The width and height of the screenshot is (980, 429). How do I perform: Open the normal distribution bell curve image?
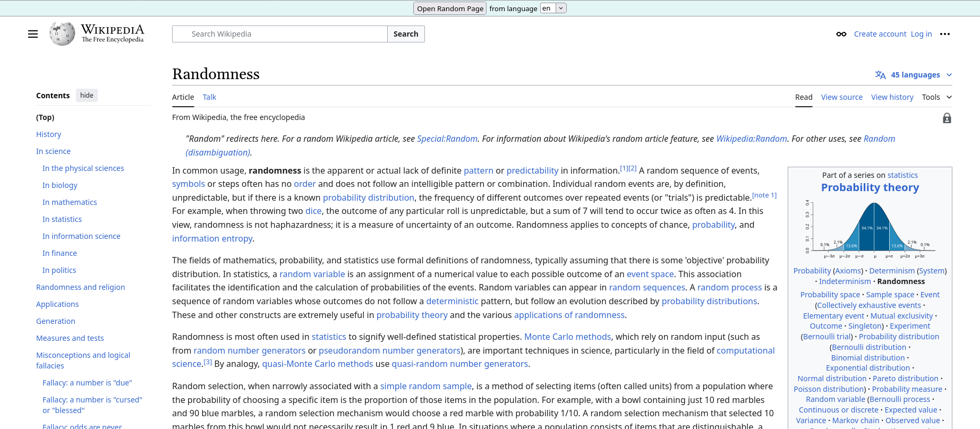coord(870,228)
